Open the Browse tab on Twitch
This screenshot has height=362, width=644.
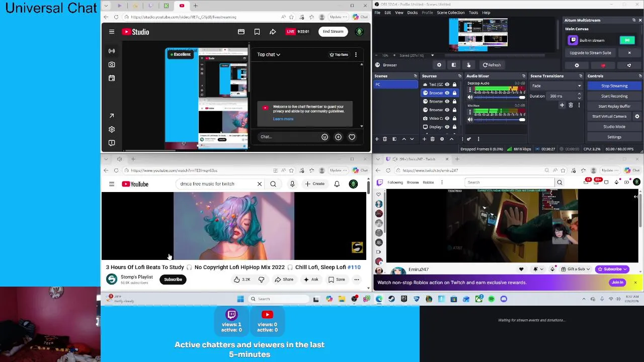point(413,183)
